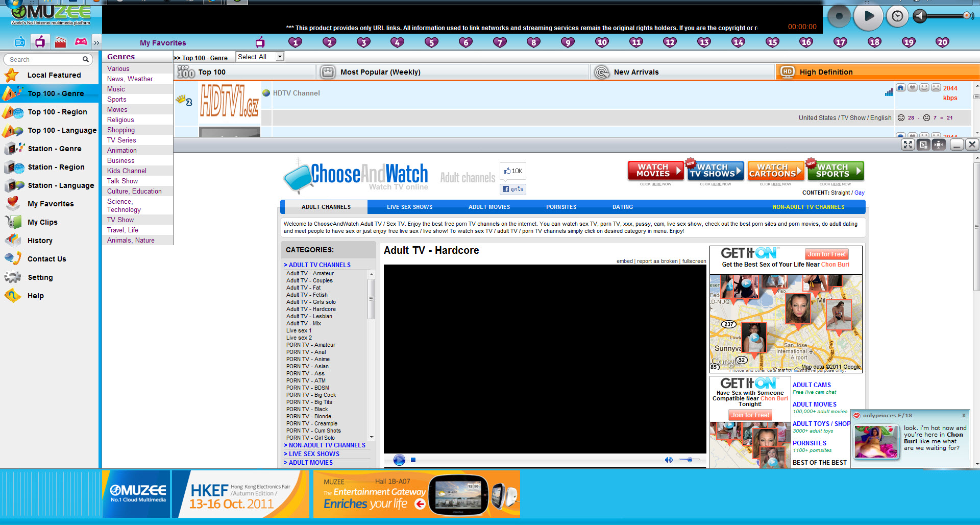Open Station - Genre in the sidebar
Image resolution: width=980 pixels, height=525 pixels.
pos(50,149)
